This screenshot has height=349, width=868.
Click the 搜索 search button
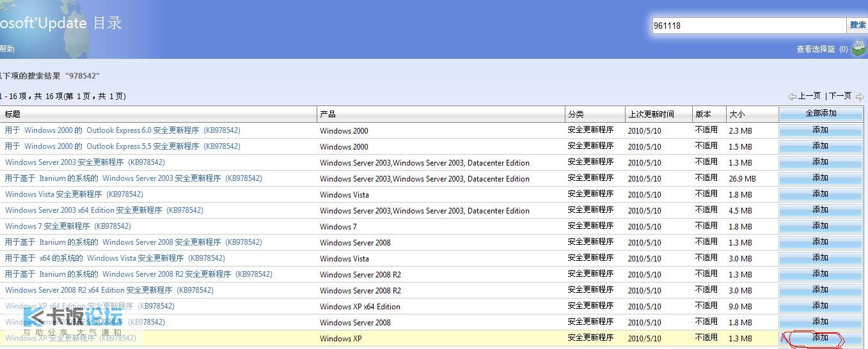coord(857,25)
